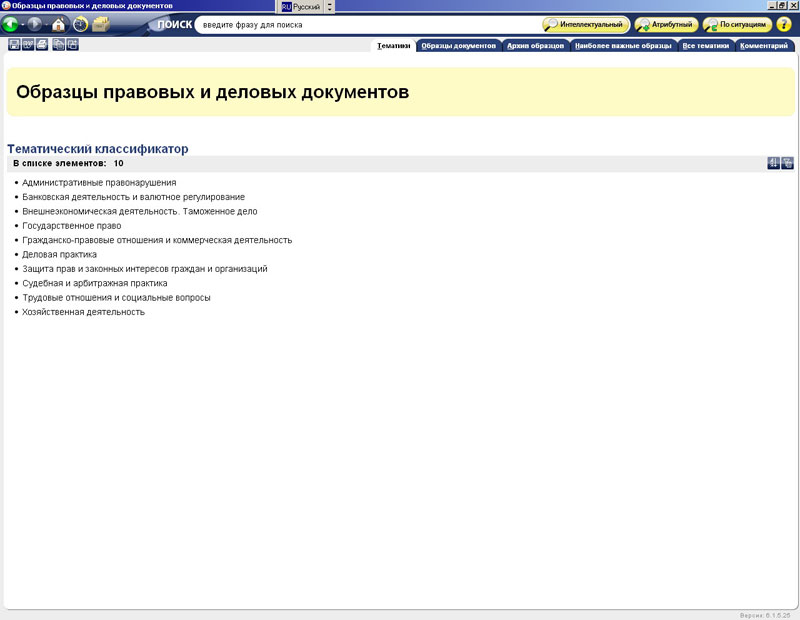Switch to the Архив образцов tab

(x=536, y=46)
